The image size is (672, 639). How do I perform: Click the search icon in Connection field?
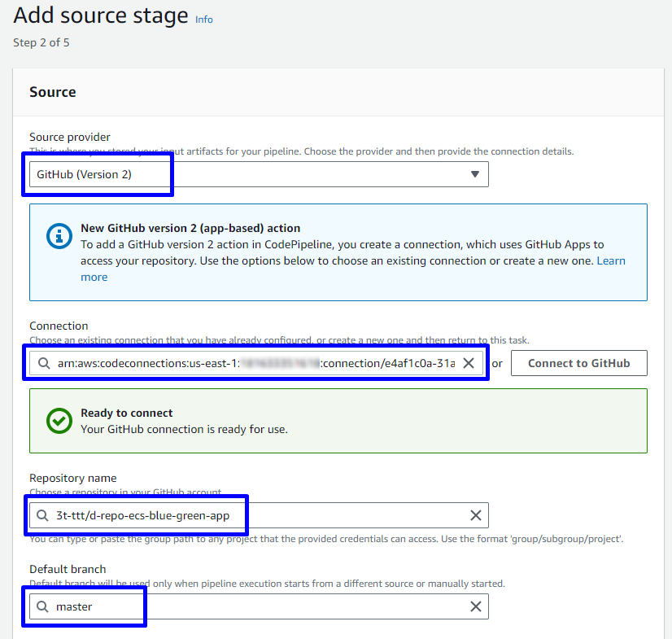(x=43, y=363)
